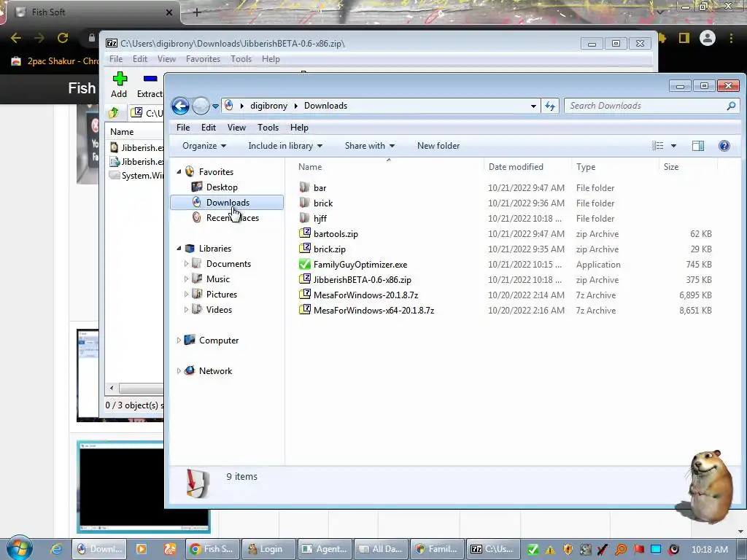
Task: Click the 7-Zip Add button
Action: [x=119, y=85]
